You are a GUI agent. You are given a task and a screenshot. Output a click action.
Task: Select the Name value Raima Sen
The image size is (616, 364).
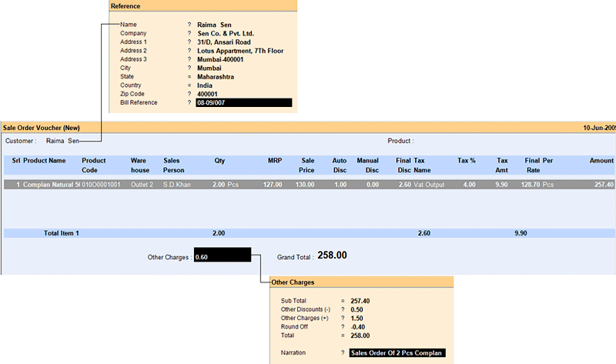(x=214, y=25)
